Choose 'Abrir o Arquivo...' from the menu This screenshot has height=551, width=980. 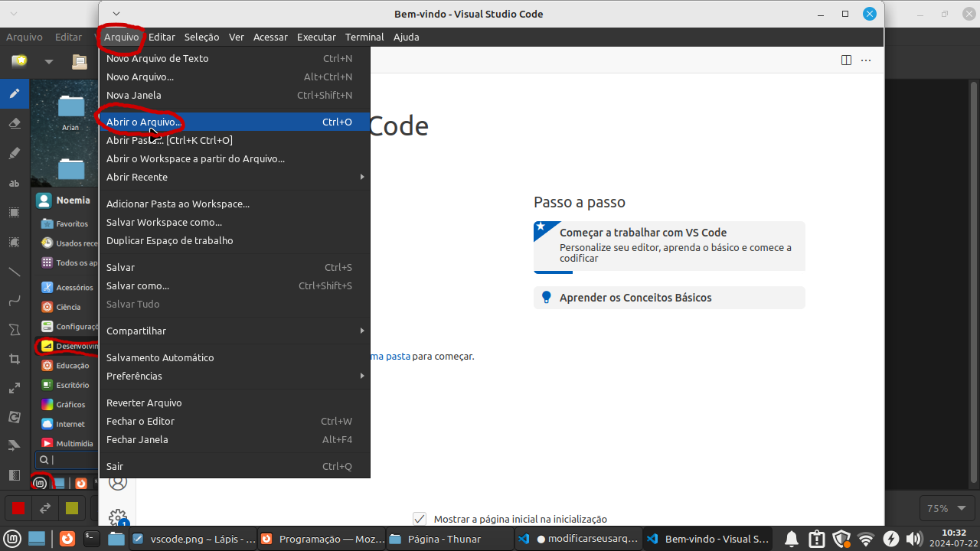(234, 122)
